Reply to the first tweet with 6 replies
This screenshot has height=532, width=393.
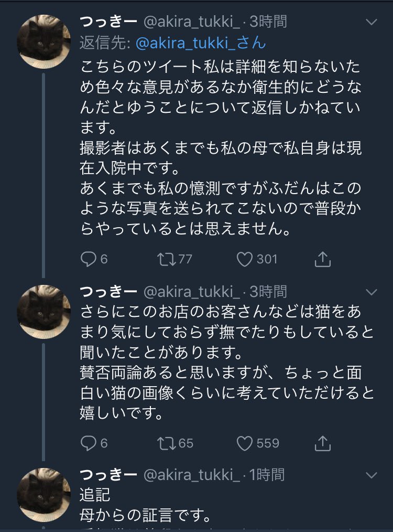[x=89, y=259]
